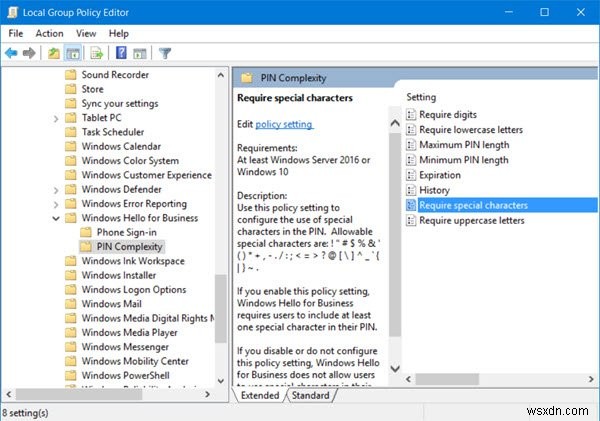
Task: Click the Windows Mail folder icon
Action: [x=71, y=304]
